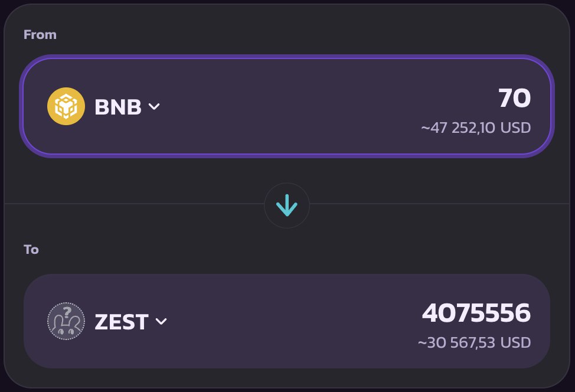Expand the BNB token chevron

tap(154, 106)
